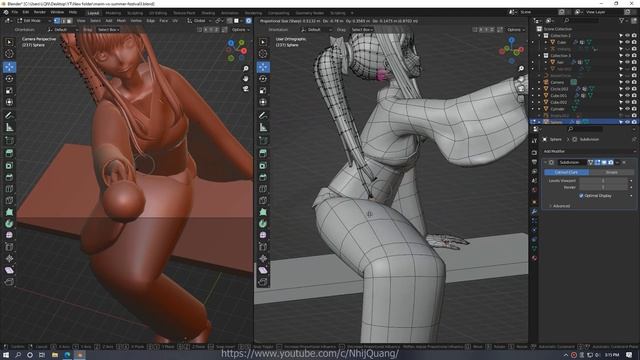Select Catmull-Clark subdivision type
Screen dimensions: 640x360
click(566, 172)
